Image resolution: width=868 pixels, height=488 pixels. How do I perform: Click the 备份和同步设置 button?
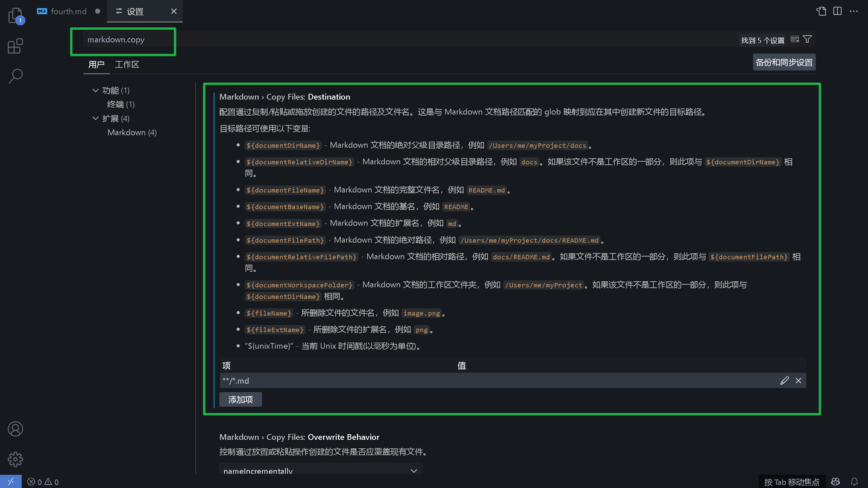click(784, 61)
